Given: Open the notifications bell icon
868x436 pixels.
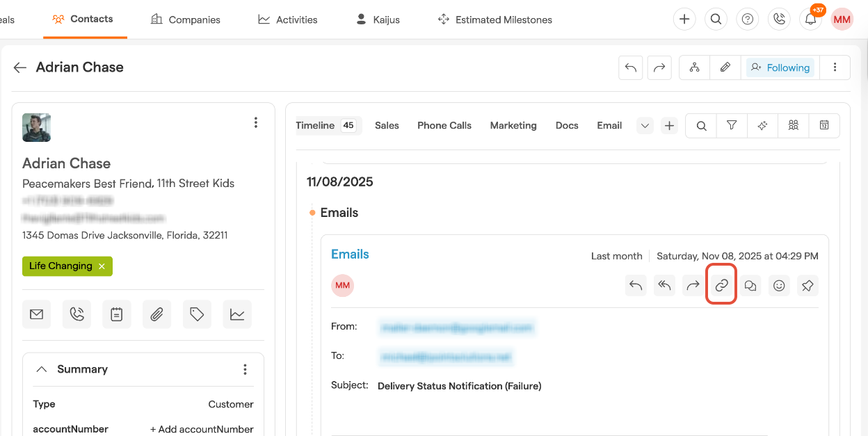Looking at the screenshot, I should [x=810, y=19].
